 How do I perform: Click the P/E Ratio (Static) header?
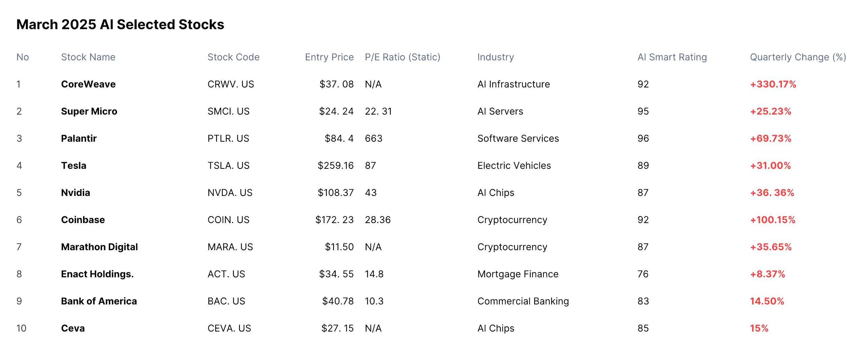(402, 57)
